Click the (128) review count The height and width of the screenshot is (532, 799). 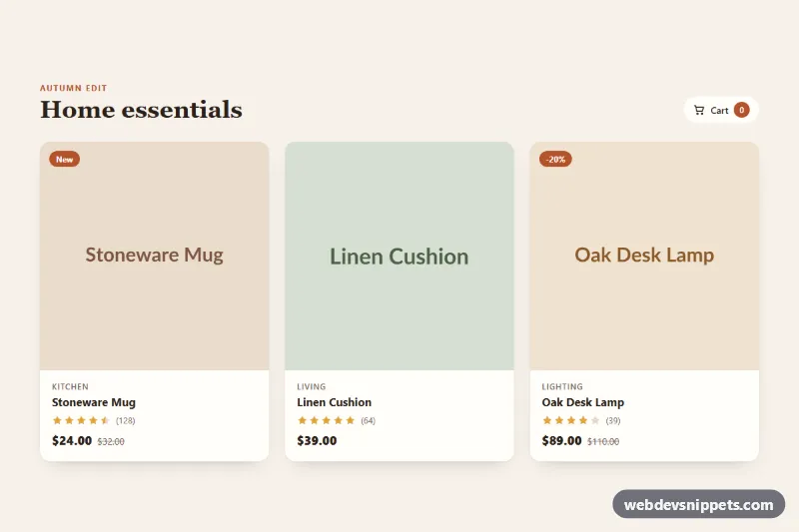(x=126, y=420)
